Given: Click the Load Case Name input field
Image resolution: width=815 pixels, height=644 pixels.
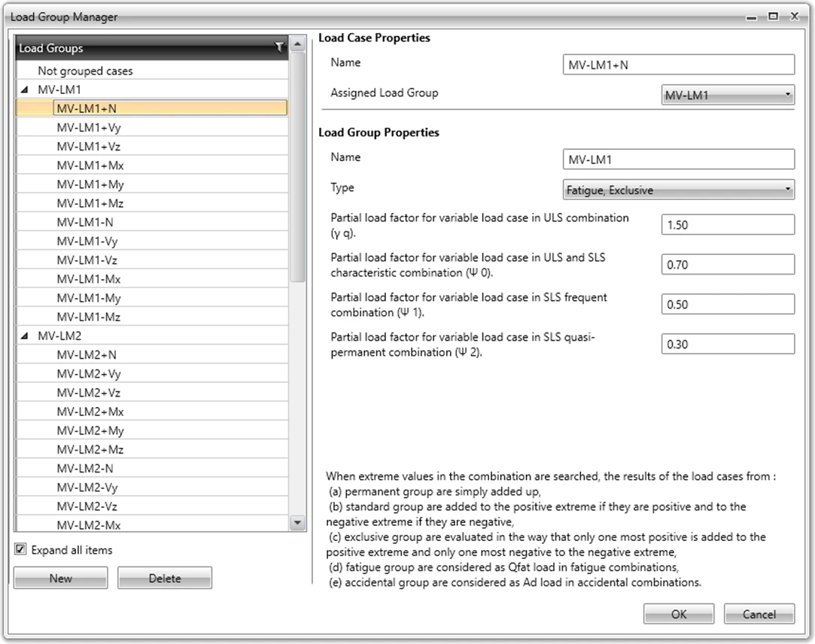Looking at the screenshot, I should point(678,65).
